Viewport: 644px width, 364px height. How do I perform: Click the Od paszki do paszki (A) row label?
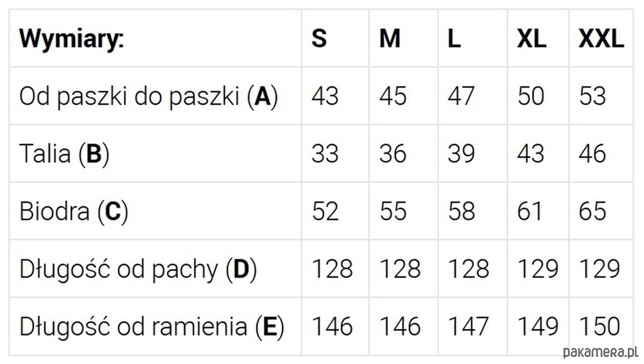[149, 97]
